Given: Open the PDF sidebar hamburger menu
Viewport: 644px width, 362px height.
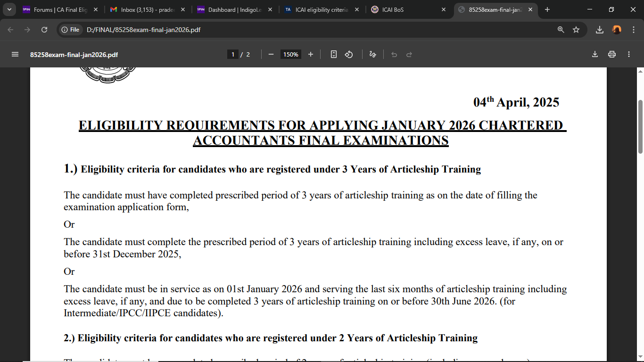Looking at the screenshot, I should pyautogui.click(x=15, y=55).
